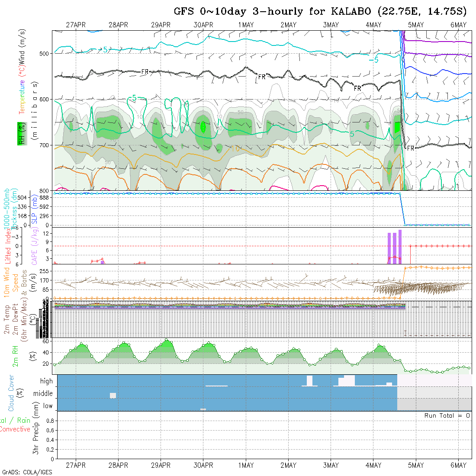Image resolution: width=476 pixels, height=476 pixels.
Task: Click the FR freezing-level label near 700mb
Action: pos(411,148)
